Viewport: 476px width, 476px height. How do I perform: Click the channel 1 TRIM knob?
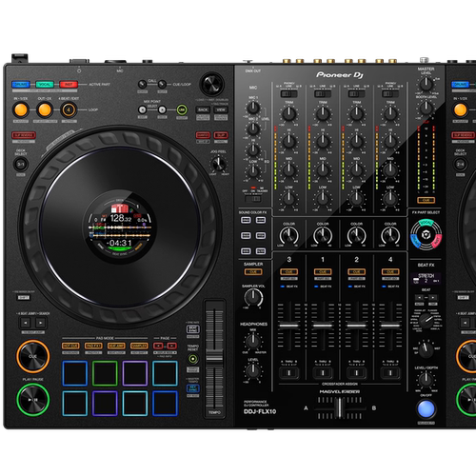323,113
